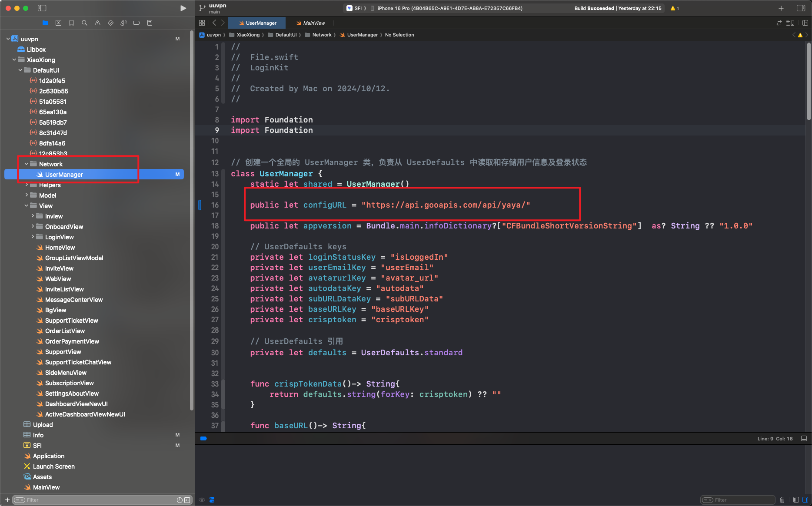The height and width of the screenshot is (506, 812).
Task: Click the XiaoXiong breadcrumb in jump bar
Action: click(244, 35)
